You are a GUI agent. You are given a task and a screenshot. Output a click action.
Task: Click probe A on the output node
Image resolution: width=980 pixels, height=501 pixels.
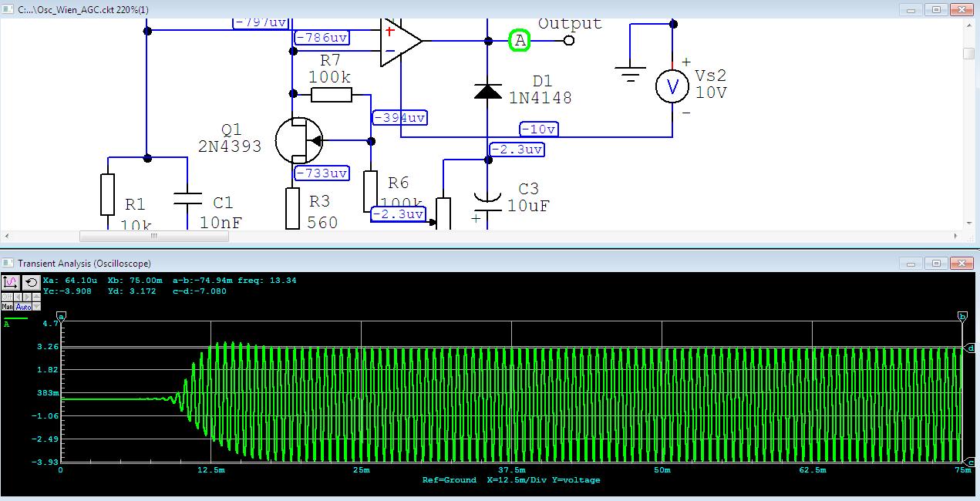tap(520, 41)
